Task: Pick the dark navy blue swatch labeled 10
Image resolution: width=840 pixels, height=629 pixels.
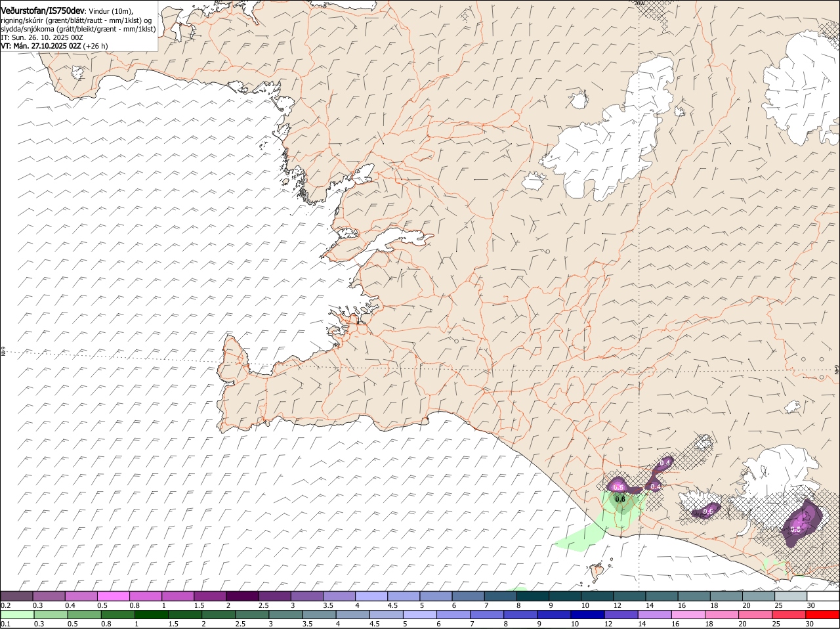Action: (x=587, y=615)
